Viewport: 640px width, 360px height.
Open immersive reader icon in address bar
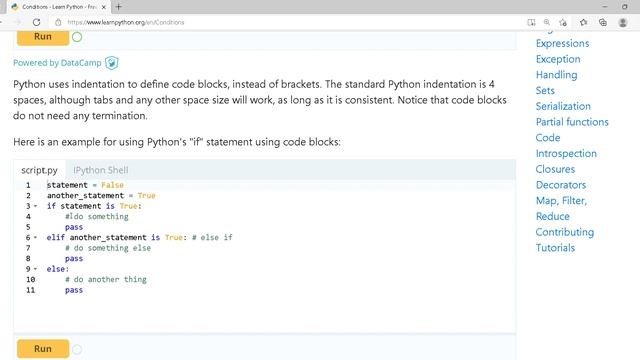(531, 22)
